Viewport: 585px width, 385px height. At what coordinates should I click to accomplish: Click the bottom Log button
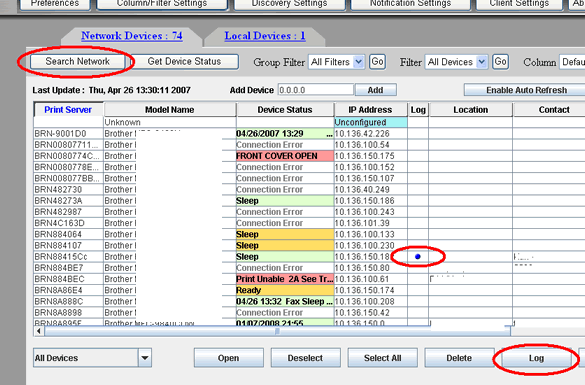[536, 358]
